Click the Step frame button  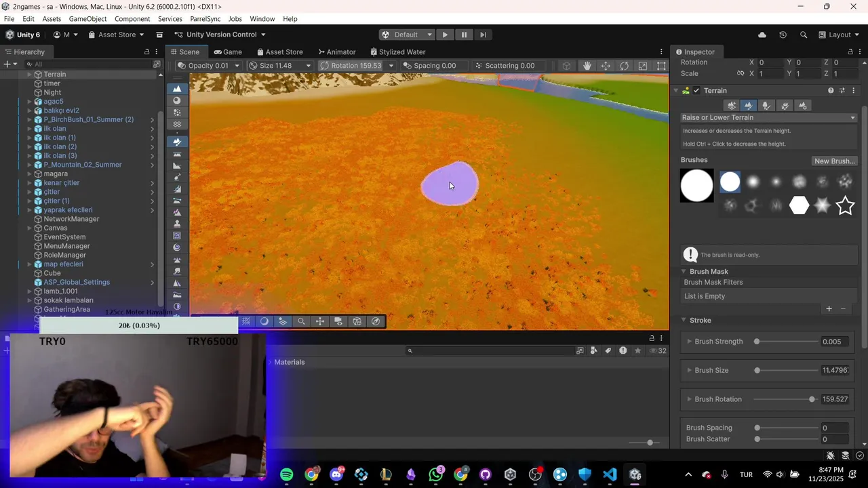point(483,35)
